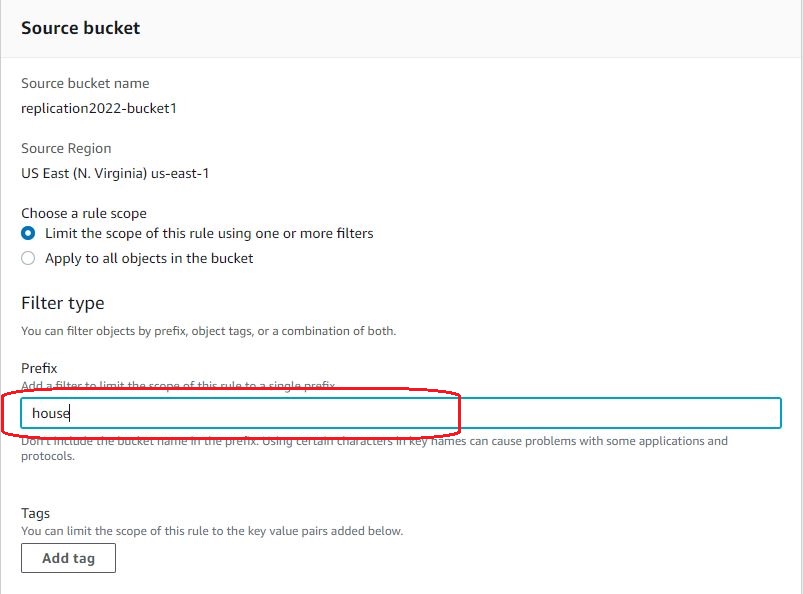Click the Source Region value US East (N. Virginia)
Viewport: 803px width, 594px height.
click(x=115, y=173)
